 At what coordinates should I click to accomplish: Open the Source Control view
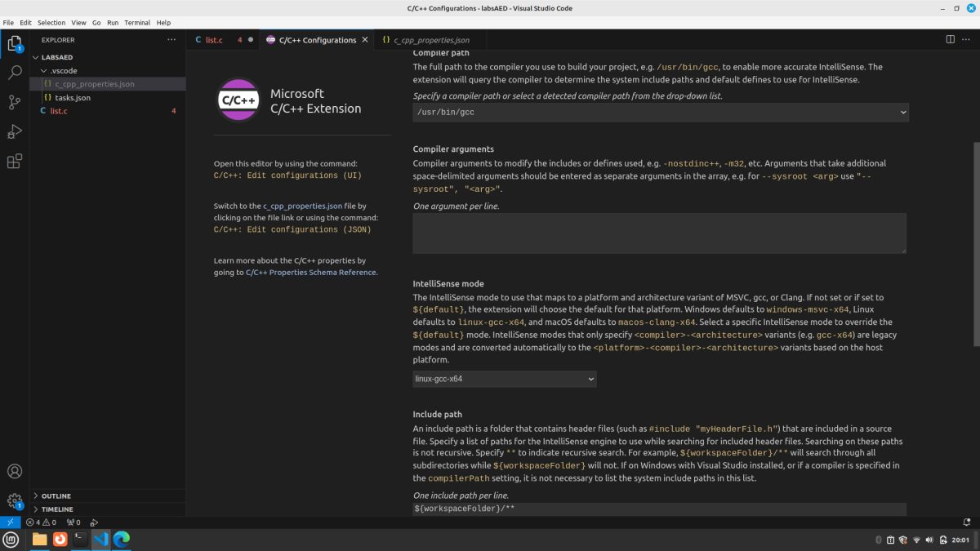15,102
